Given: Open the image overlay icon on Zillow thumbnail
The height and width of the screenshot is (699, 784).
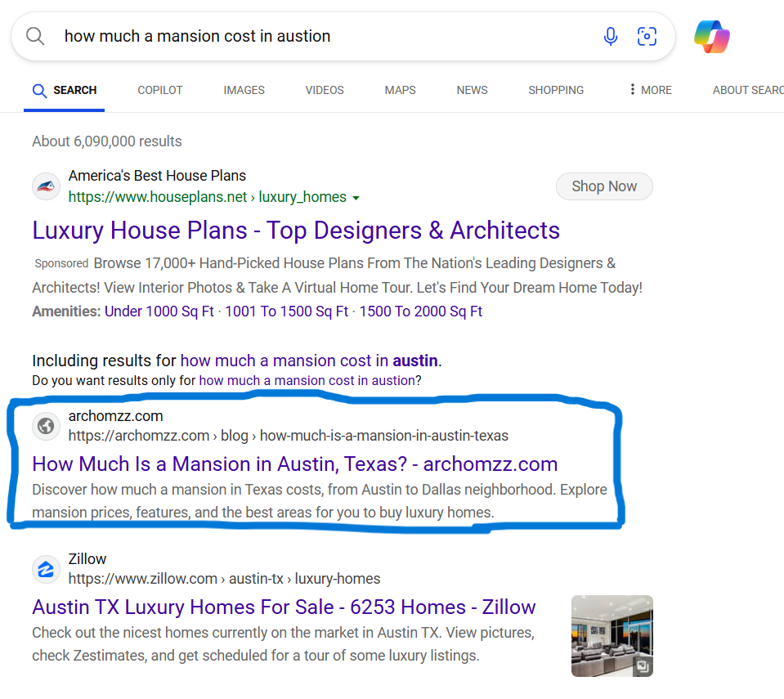Looking at the screenshot, I should tap(643, 666).
